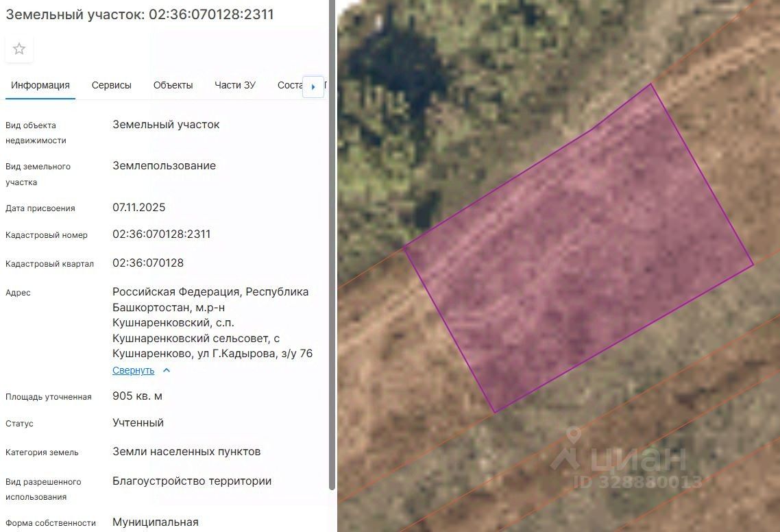Click the Вид объекта недвижимости value Земельный участок
The image size is (780, 532).
tap(166, 124)
